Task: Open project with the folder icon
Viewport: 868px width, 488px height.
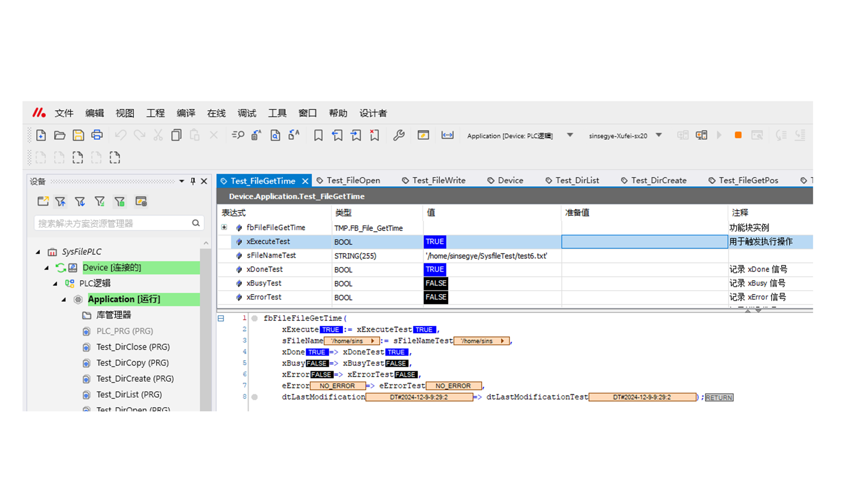Action: 60,135
